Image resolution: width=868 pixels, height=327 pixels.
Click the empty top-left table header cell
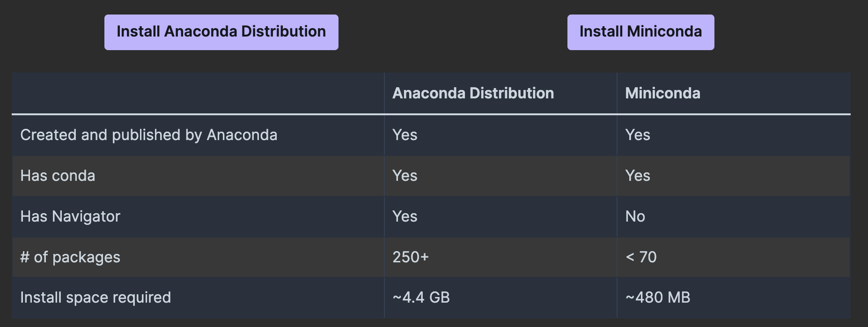[x=198, y=93]
